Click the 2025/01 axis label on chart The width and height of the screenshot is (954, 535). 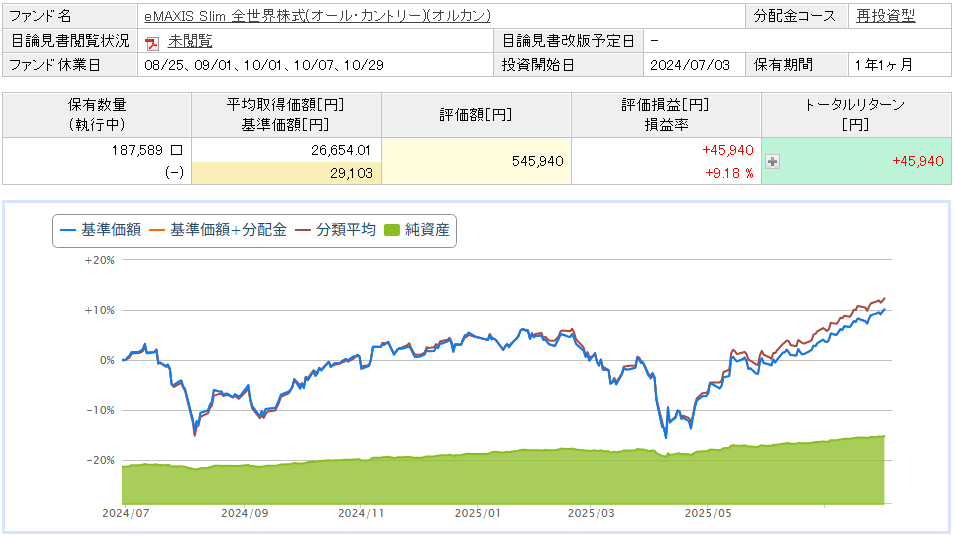click(x=478, y=513)
